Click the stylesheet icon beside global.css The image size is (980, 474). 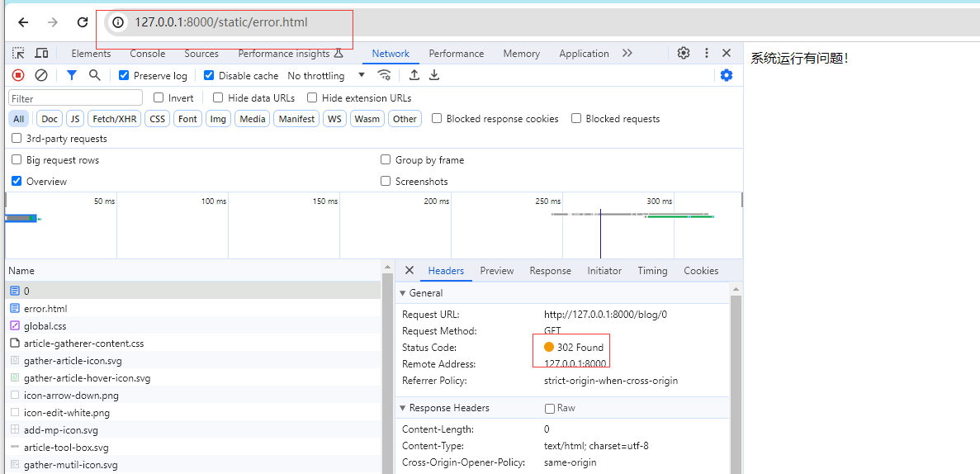click(15, 326)
